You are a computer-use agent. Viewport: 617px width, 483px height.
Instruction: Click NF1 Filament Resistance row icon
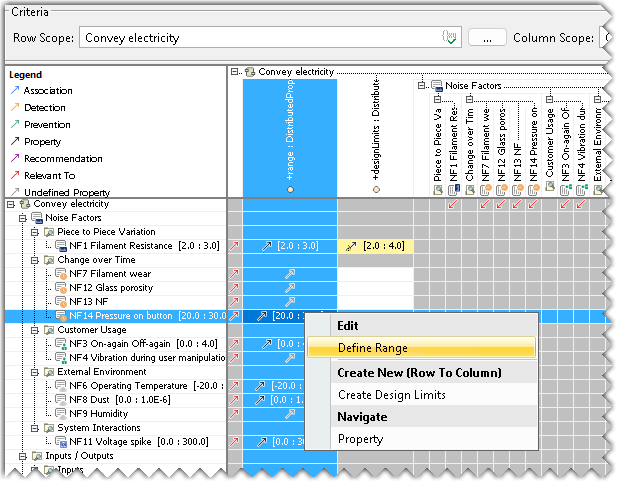point(61,246)
